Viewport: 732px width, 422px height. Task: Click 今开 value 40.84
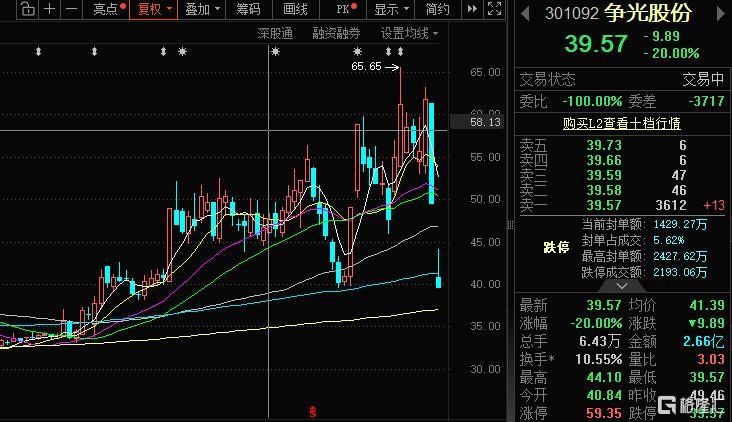[x=604, y=395]
